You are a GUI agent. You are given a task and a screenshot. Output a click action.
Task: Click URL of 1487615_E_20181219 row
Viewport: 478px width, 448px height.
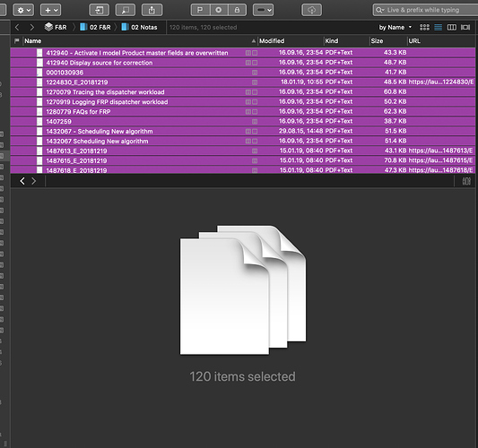click(x=441, y=160)
